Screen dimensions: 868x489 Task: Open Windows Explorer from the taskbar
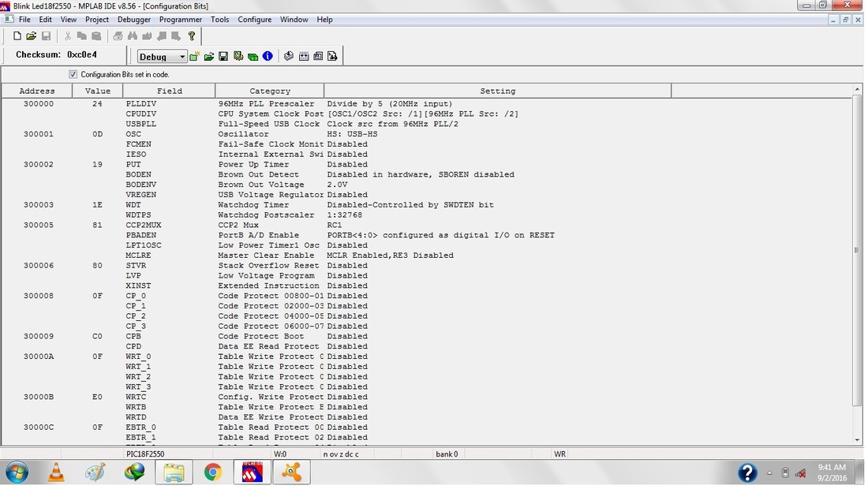pos(174,473)
